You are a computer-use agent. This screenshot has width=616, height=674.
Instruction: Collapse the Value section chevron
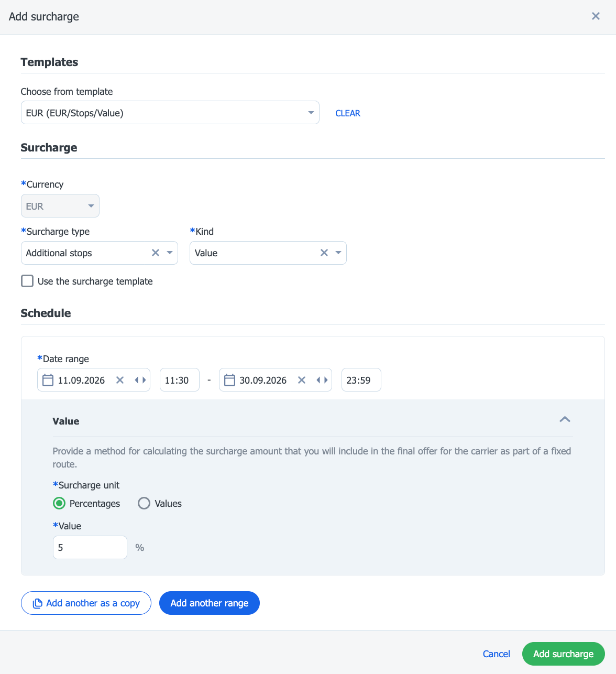click(565, 419)
